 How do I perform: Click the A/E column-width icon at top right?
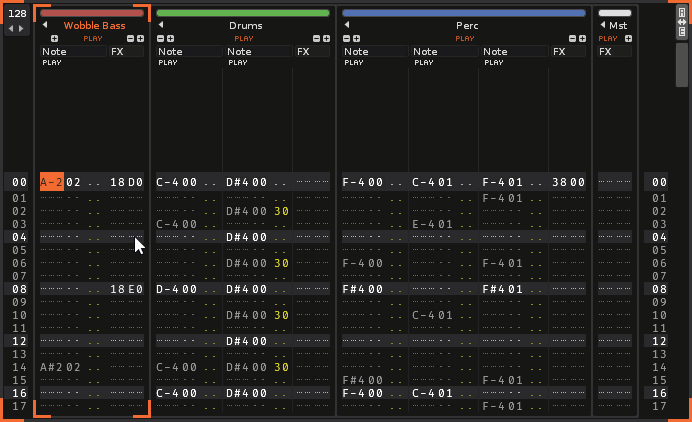tap(682, 22)
